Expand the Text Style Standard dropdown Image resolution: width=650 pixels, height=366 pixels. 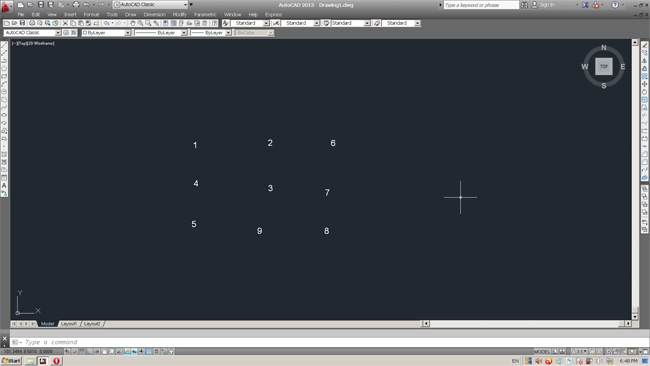point(266,23)
